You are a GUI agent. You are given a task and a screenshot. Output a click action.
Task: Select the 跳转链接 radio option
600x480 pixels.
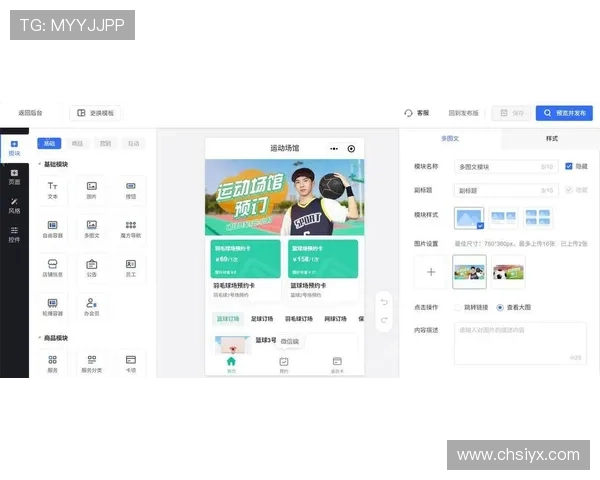(x=457, y=307)
